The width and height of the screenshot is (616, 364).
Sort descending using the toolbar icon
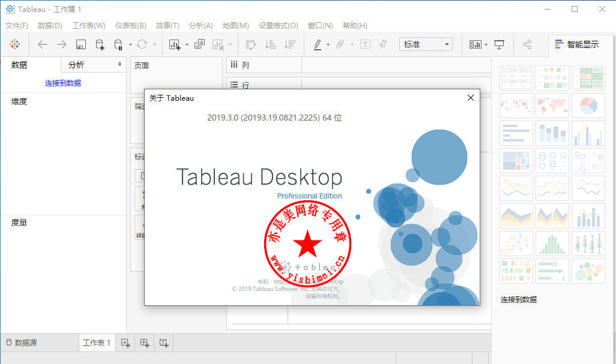[290, 44]
